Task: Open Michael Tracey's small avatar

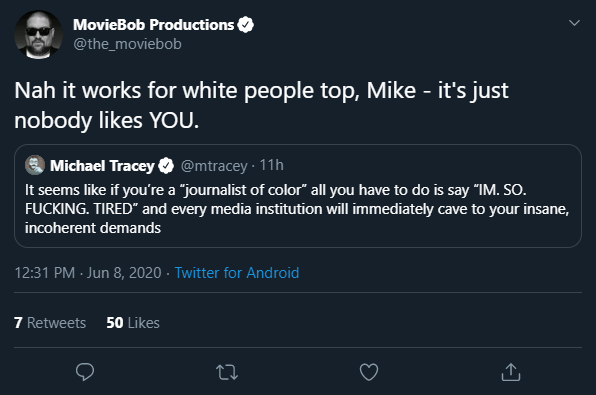Action: (35, 165)
